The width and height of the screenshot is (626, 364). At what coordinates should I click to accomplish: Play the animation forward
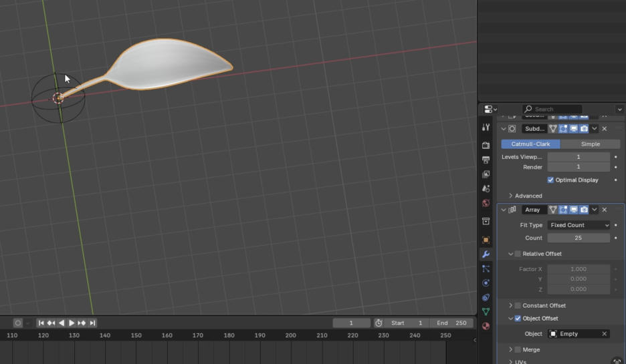72,323
